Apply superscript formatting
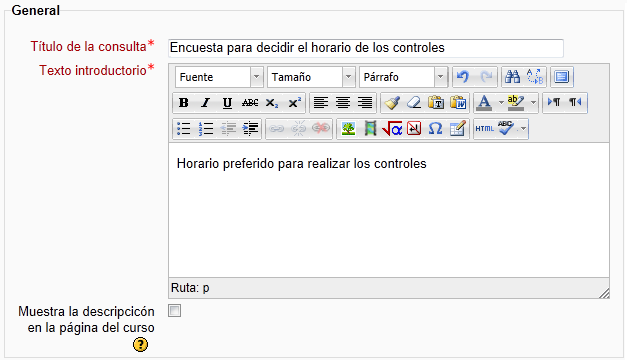Screen dimensions: 627x360 point(294,103)
